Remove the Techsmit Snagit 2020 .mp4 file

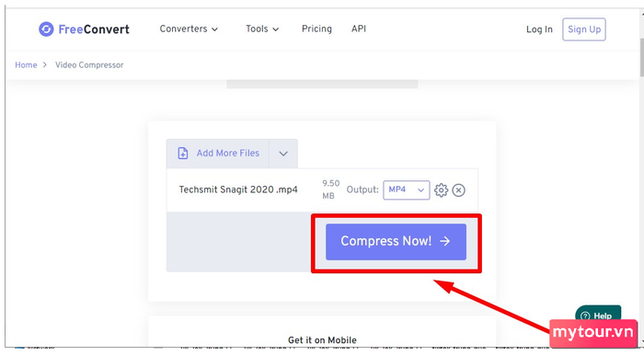458,190
